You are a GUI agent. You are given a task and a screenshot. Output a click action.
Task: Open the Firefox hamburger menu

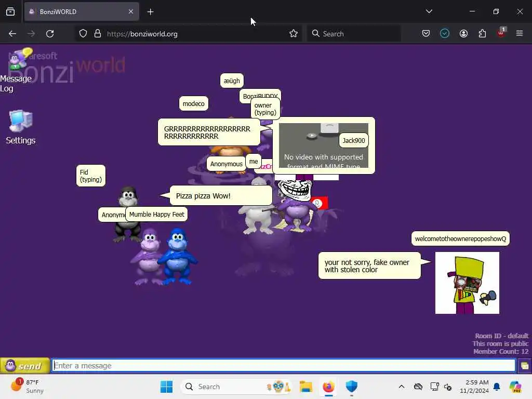[520, 34]
